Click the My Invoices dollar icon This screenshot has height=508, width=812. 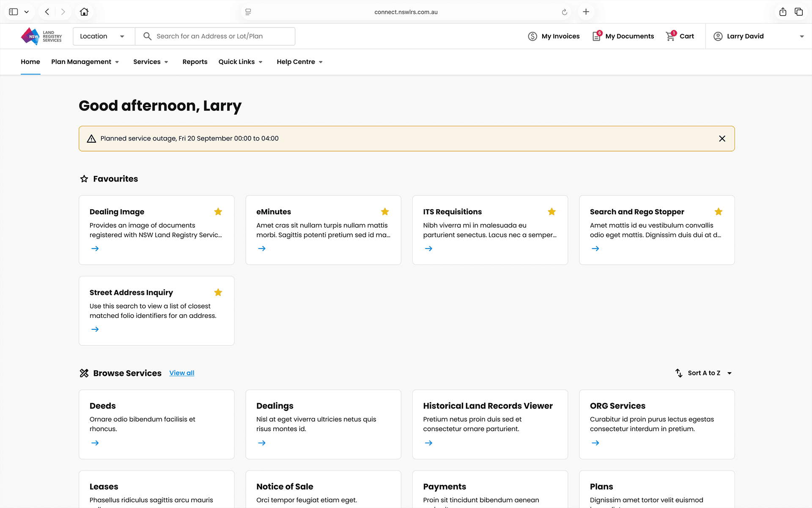(x=532, y=36)
